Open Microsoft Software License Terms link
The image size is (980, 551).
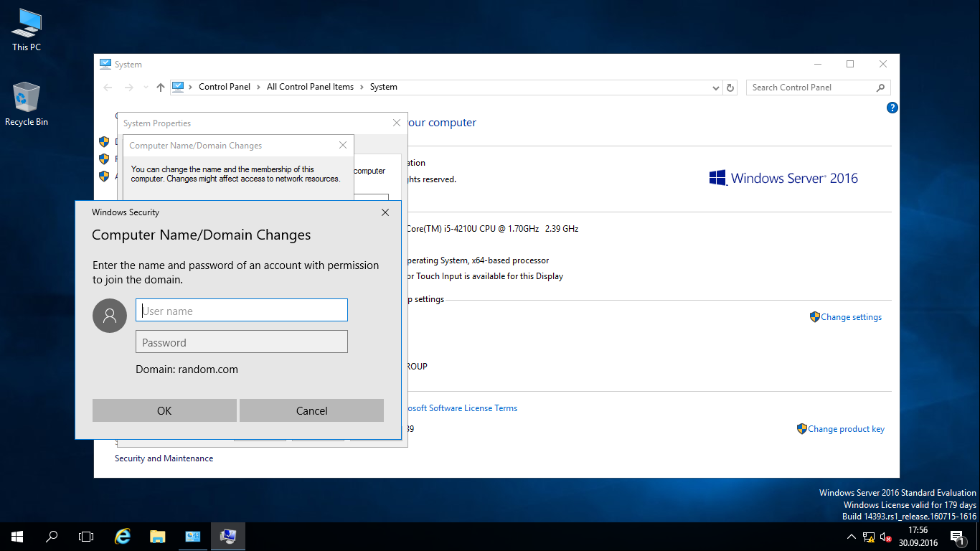[x=463, y=408]
